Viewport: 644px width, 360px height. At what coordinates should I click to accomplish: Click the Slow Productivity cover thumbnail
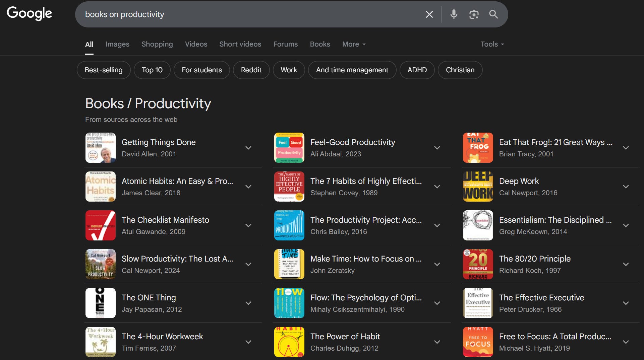pos(101,264)
